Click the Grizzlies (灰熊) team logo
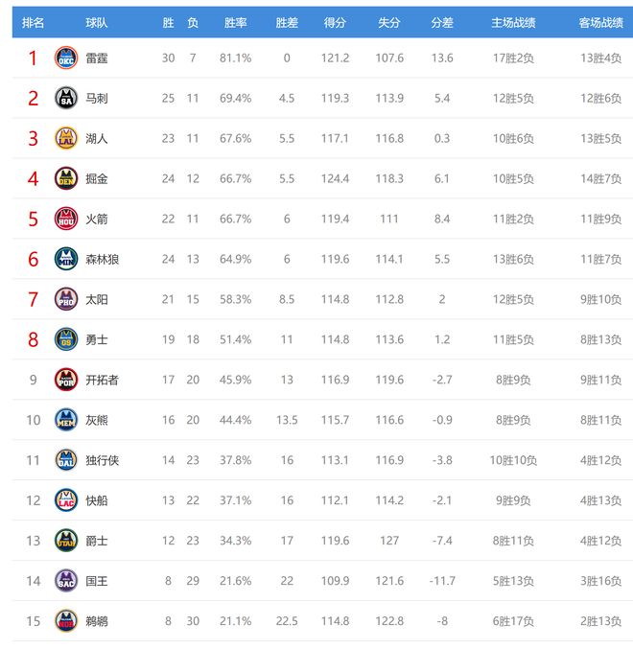Viewport: 633px width, 672px height. pos(65,420)
